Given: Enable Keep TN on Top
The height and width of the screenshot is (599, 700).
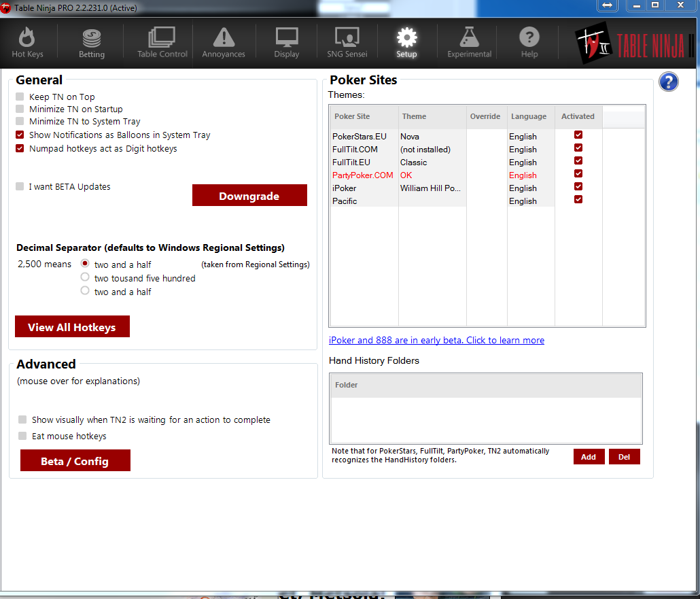Looking at the screenshot, I should 20,97.
